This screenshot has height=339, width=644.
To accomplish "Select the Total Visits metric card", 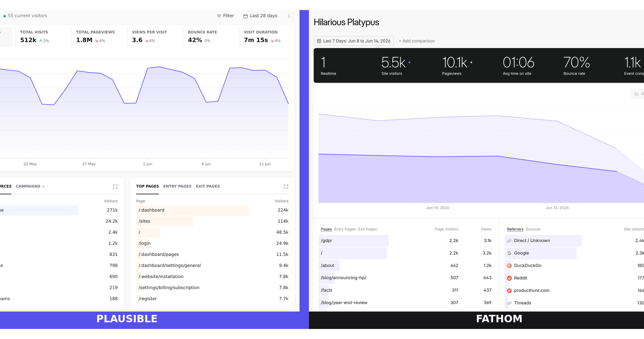I will 43,37.
